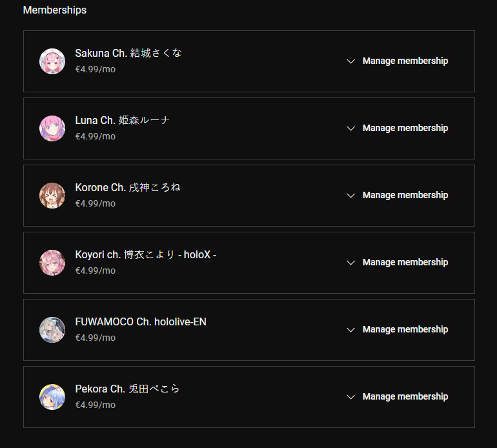
Task: Click Manage membership for Korone Ch.
Action: click(x=405, y=196)
